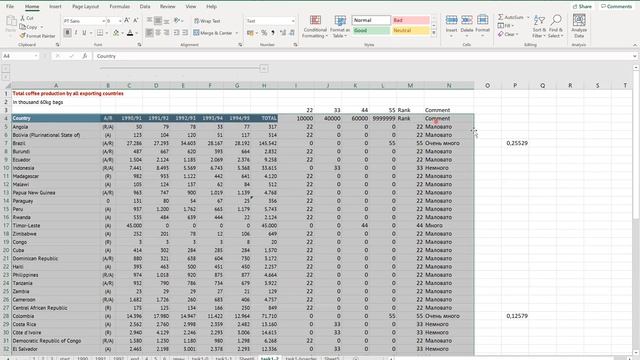Click the formula bar showing Country
The height and width of the screenshot is (360, 640).
363,56
